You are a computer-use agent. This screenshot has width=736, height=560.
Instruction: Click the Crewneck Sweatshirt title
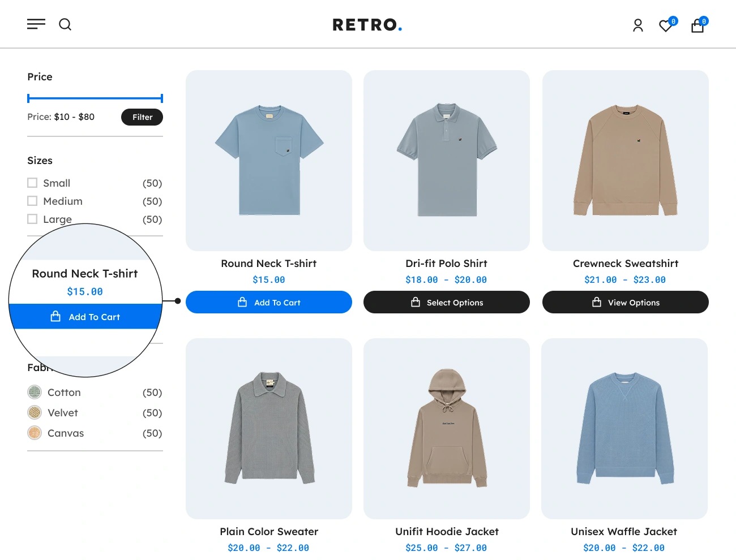[x=626, y=264]
